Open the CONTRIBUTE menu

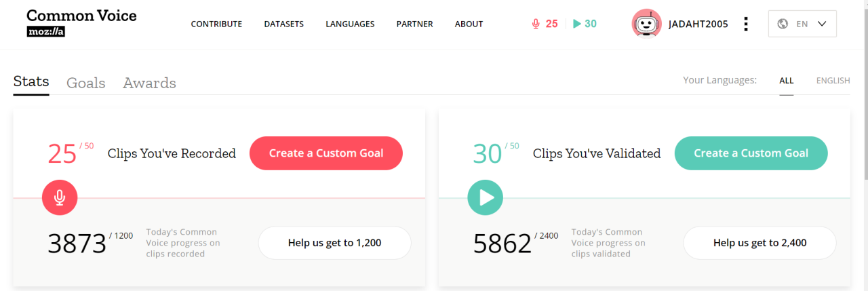pos(216,24)
